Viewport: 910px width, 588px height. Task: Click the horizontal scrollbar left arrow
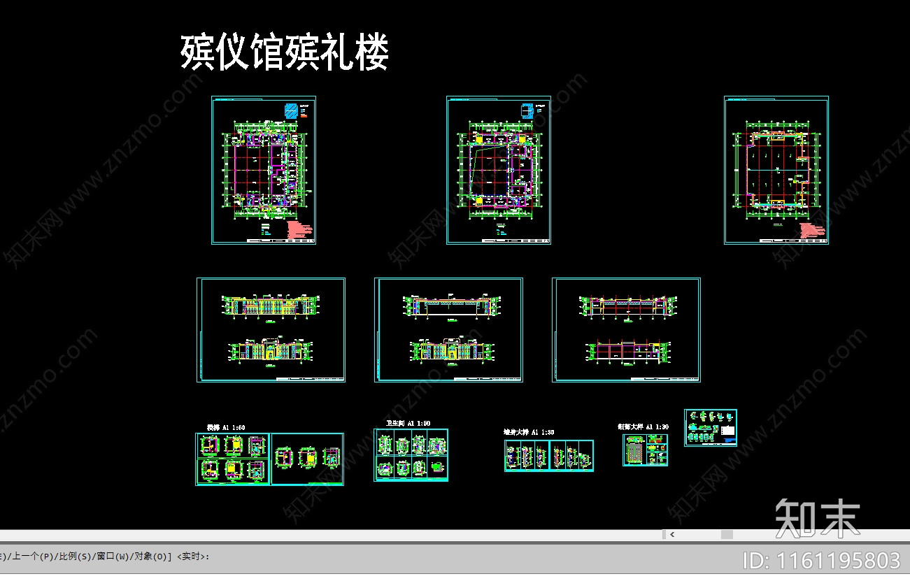pyautogui.click(x=671, y=534)
